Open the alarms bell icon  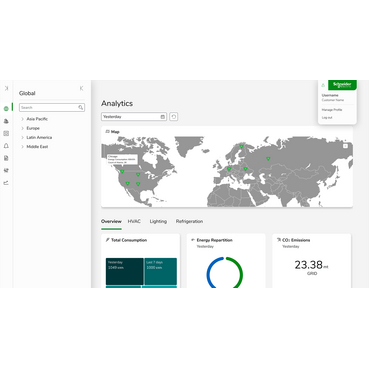tap(6, 146)
